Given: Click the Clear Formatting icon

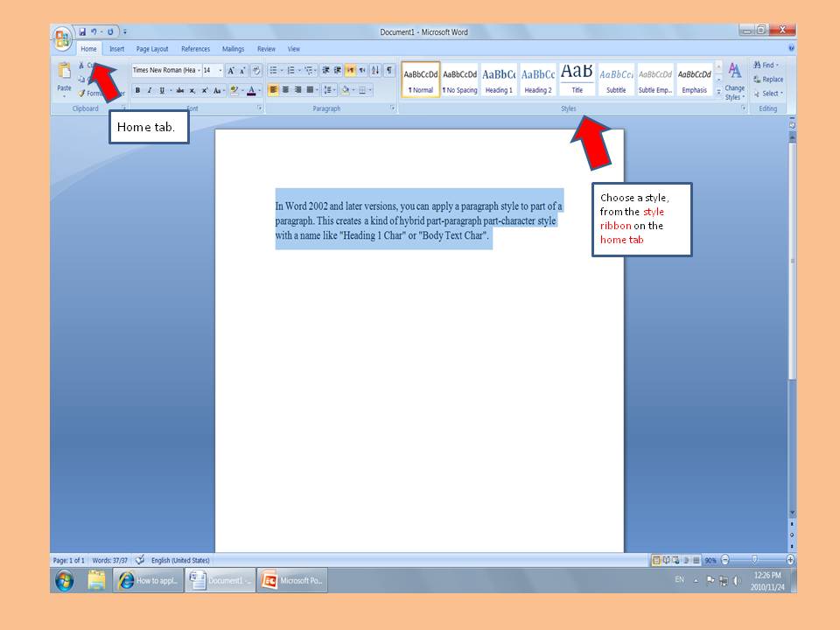Looking at the screenshot, I should [255, 70].
